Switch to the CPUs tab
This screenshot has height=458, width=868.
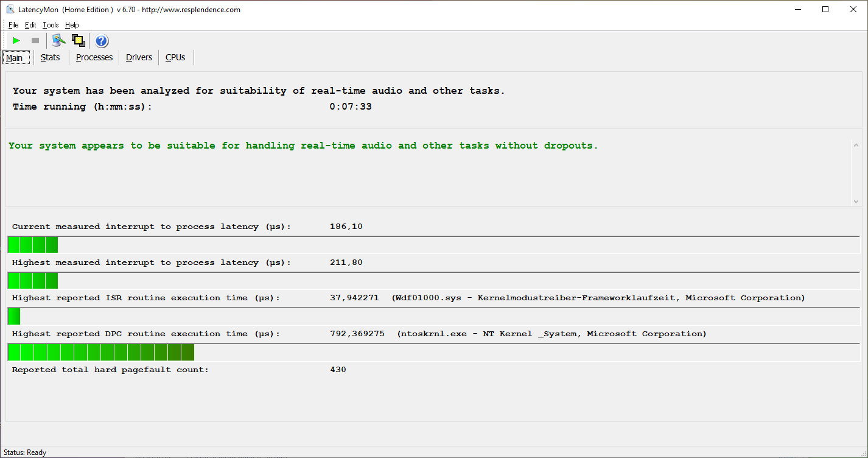coord(175,57)
